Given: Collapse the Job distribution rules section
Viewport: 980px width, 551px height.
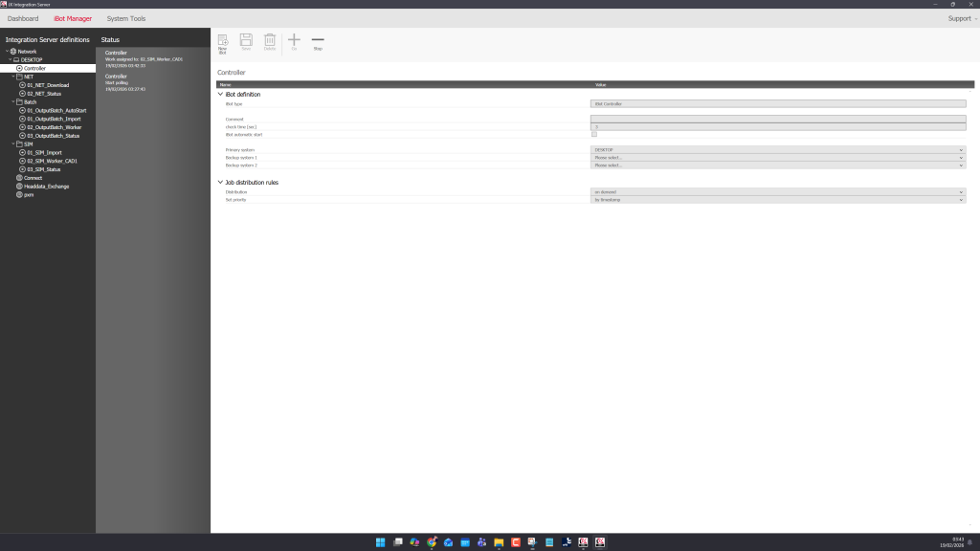Looking at the screenshot, I should [x=220, y=182].
